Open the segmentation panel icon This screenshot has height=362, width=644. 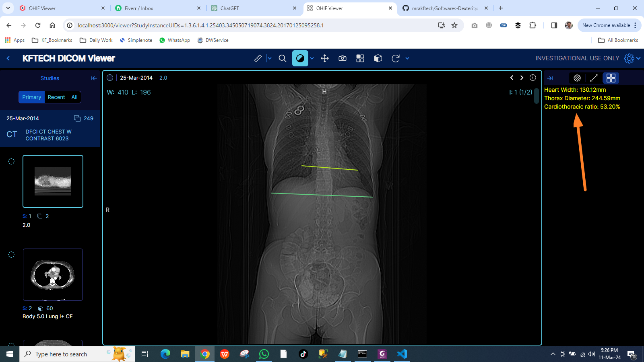[x=577, y=78]
